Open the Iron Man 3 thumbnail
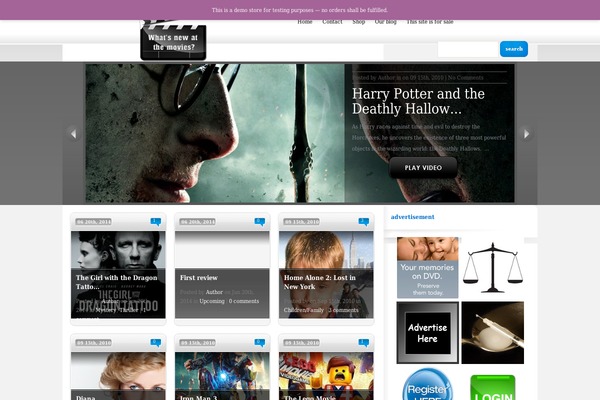Image resolution: width=600 pixels, height=400 pixels. [x=222, y=376]
